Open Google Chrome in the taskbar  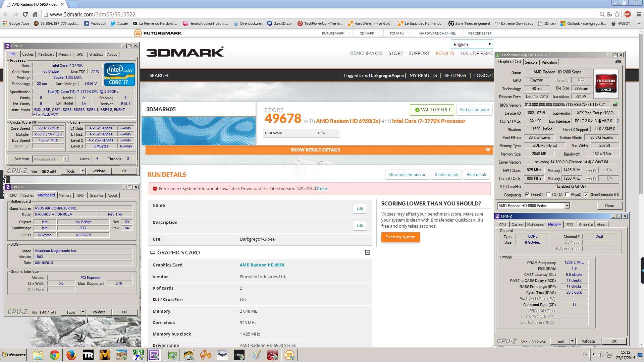click(54, 355)
